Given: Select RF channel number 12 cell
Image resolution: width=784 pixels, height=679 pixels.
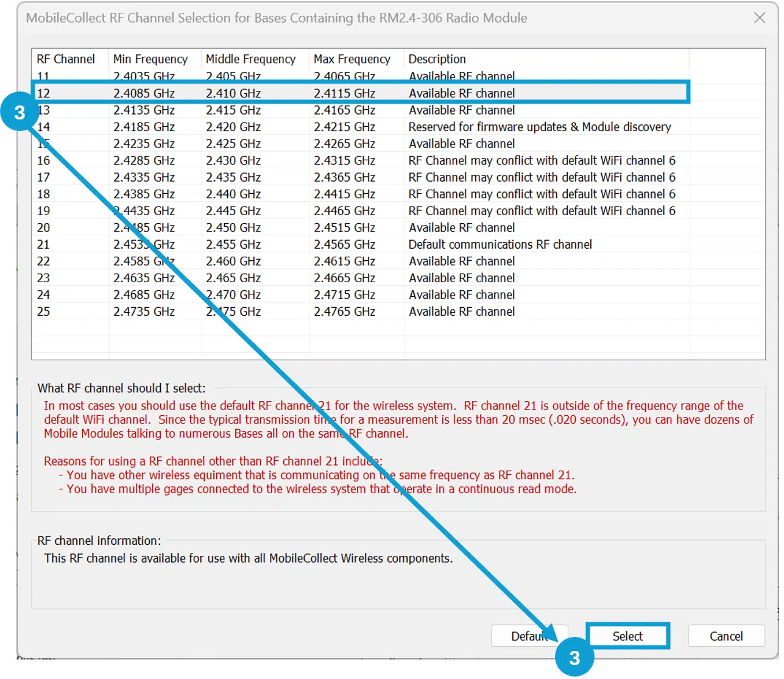Looking at the screenshot, I should coord(43,93).
